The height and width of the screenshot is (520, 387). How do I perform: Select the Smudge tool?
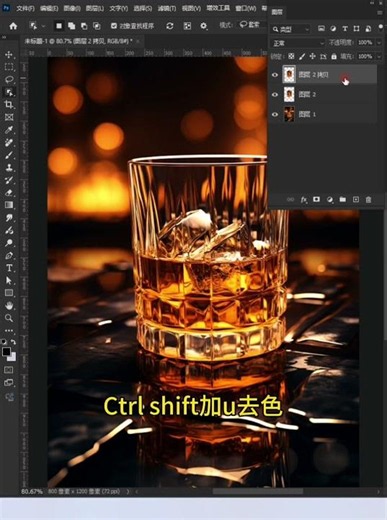tap(9, 218)
